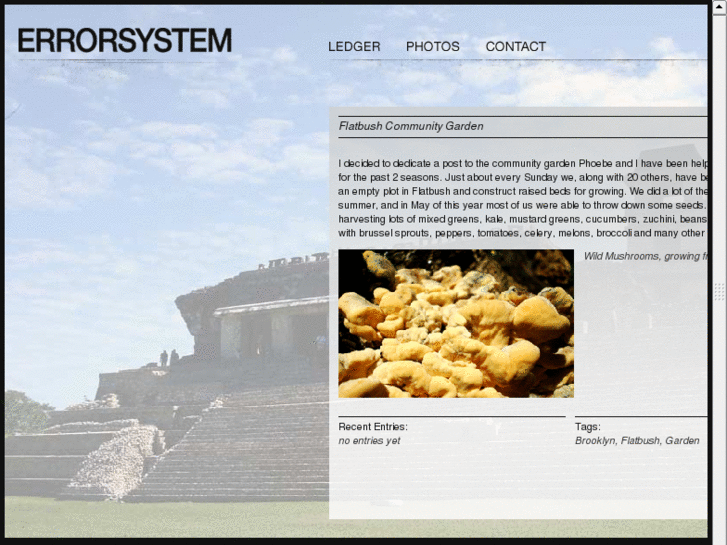The width and height of the screenshot is (727, 545).
Task: Open the Flatbush Community Garden post title
Action: coord(411,126)
